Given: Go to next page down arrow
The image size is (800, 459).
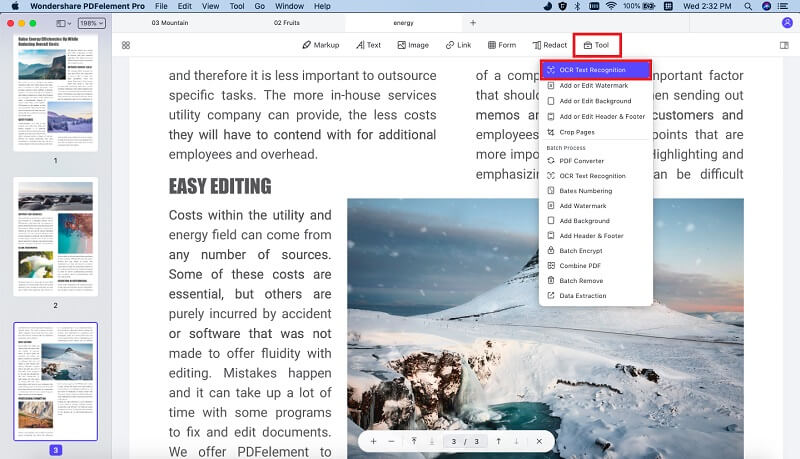Looking at the screenshot, I should pos(516,442).
